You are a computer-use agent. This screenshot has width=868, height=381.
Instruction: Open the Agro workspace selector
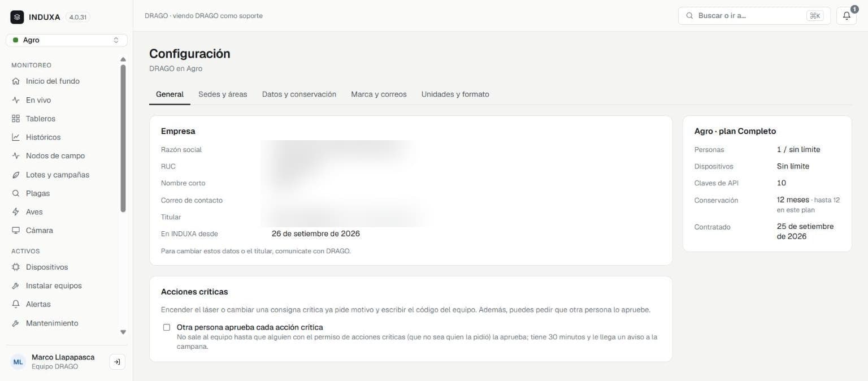click(x=67, y=40)
